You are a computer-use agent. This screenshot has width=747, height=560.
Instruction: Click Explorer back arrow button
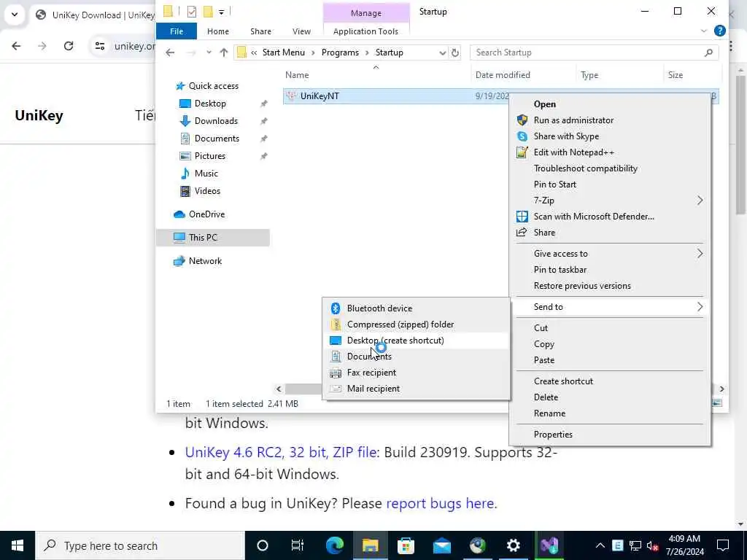coord(170,52)
